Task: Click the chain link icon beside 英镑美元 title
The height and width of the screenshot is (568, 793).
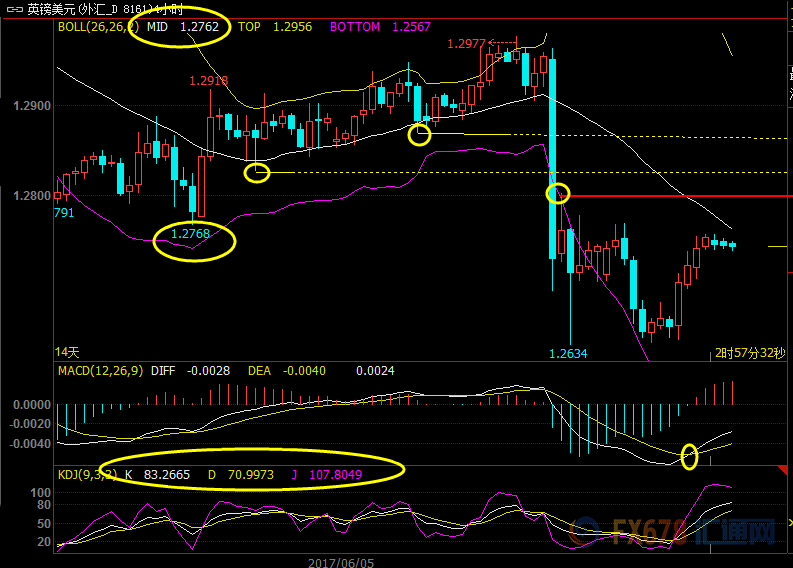Action: [x=14, y=9]
